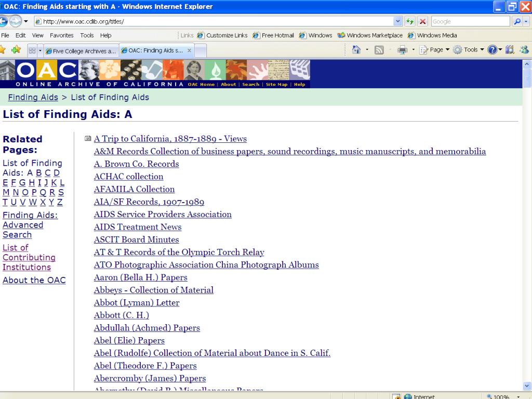The height and width of the screenshot is (399, 532).
Task: Open the Tools toolbar dropdown menu
Action: coord(469,49)
